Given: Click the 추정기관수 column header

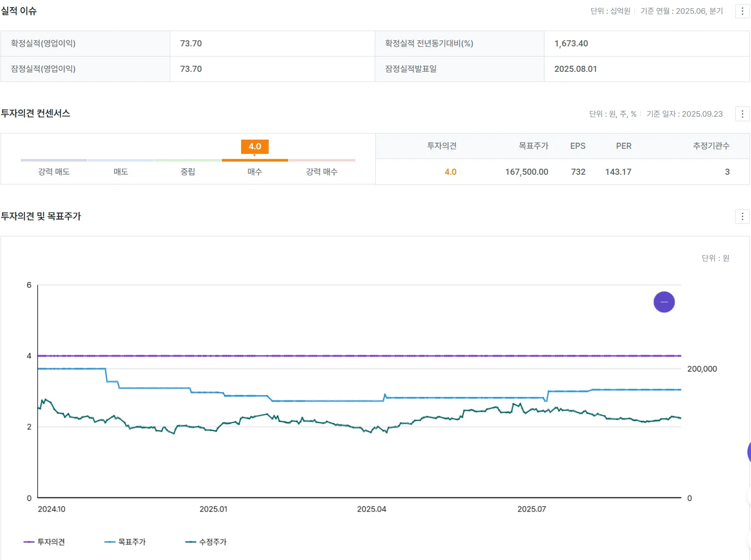Looking at the screenshot, I should tap(711, 146).
